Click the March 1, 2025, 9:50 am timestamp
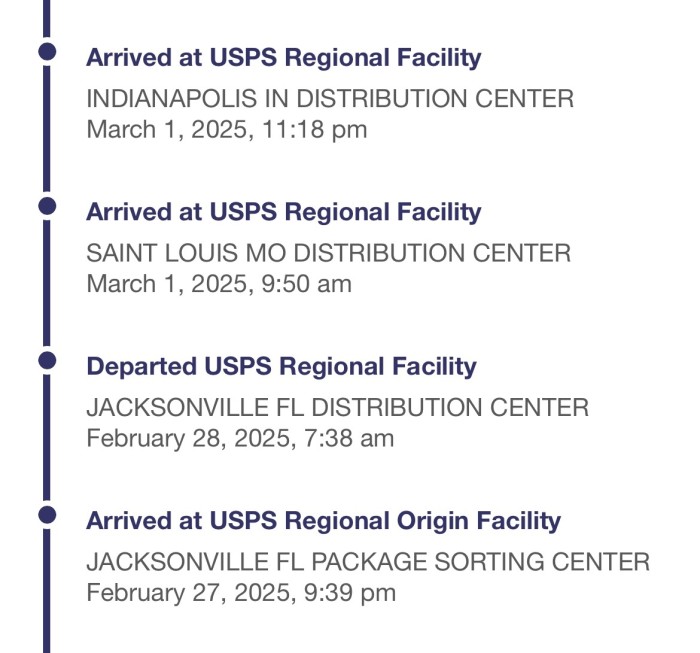 tap(219, 284)
